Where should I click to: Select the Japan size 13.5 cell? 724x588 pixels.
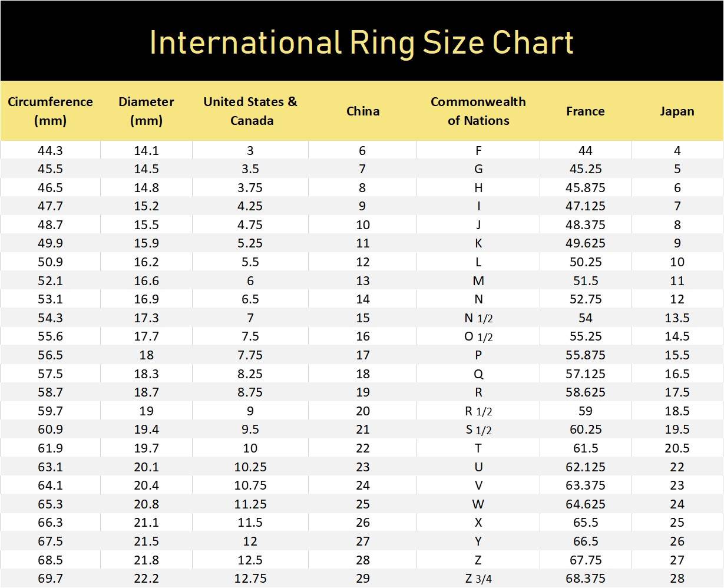coord(677,318)
